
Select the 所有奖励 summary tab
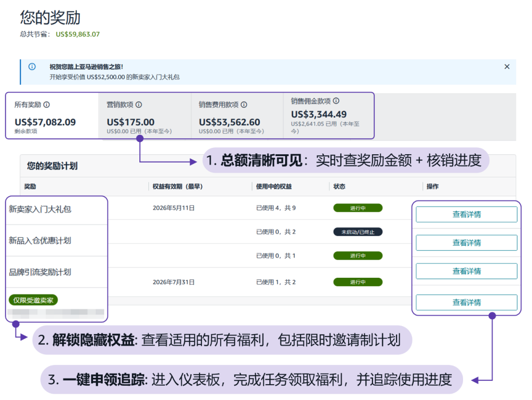(x=52, y=116)
